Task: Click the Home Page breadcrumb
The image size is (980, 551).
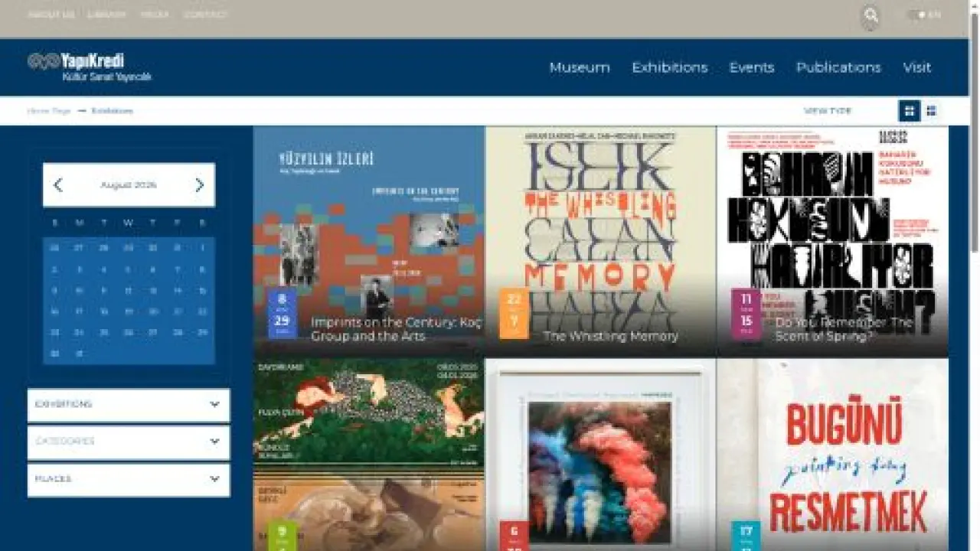Action: [49, 111]
